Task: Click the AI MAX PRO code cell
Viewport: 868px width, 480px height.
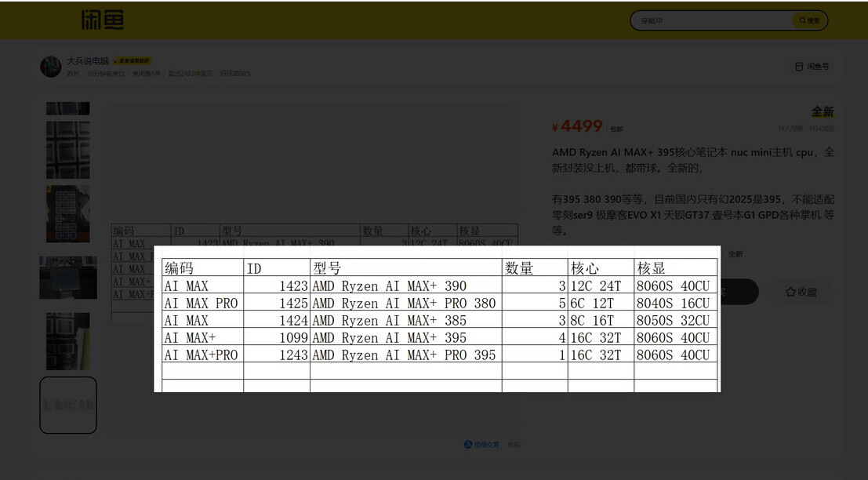Action: (201, 304)
